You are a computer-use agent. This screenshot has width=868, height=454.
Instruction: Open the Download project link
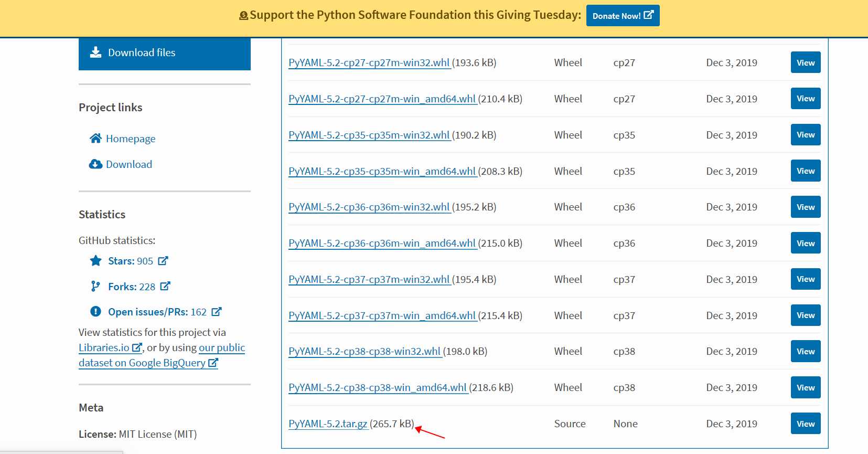click(129, 164)
